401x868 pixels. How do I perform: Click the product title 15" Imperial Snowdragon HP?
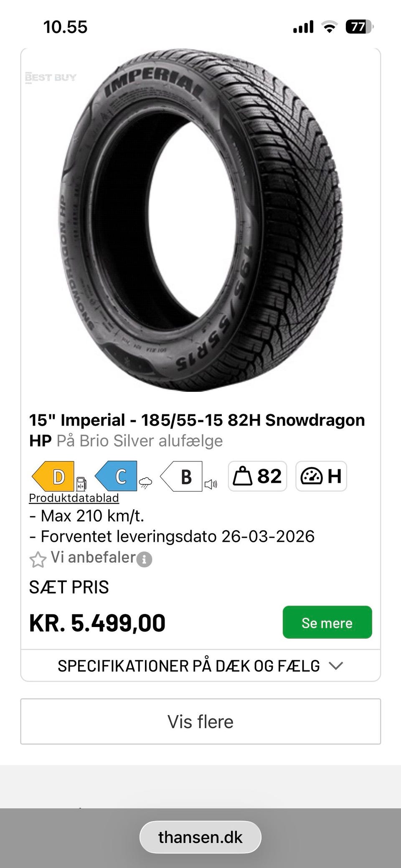tap(197, 430)
